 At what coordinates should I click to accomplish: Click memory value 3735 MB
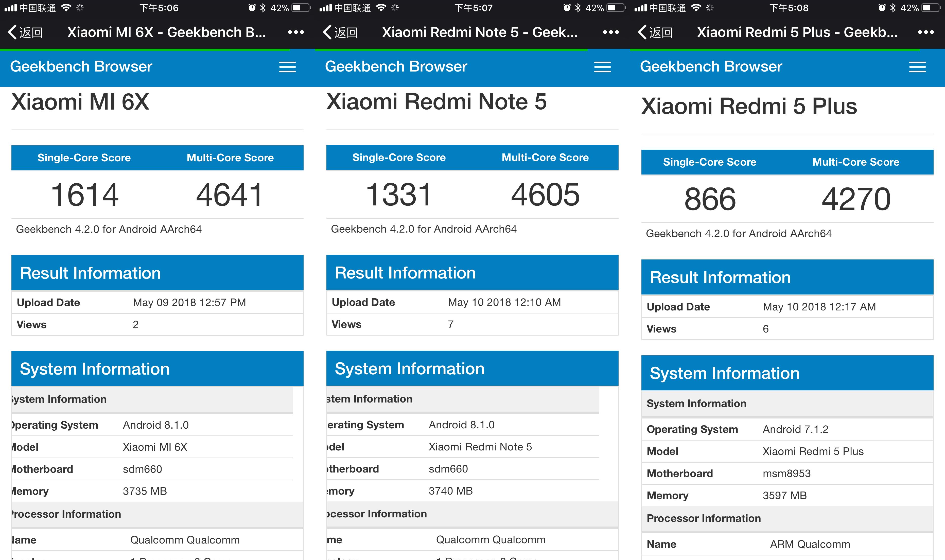tap(145, 491)
